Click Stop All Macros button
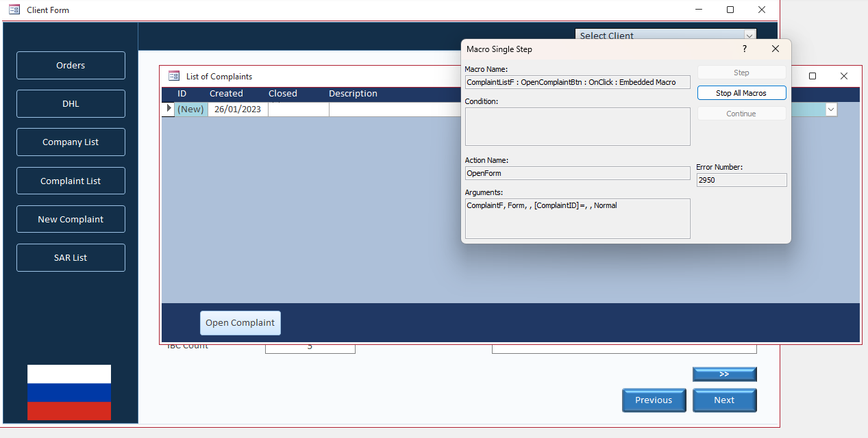Viewport: 868px width, 438px height. [741, 93]
